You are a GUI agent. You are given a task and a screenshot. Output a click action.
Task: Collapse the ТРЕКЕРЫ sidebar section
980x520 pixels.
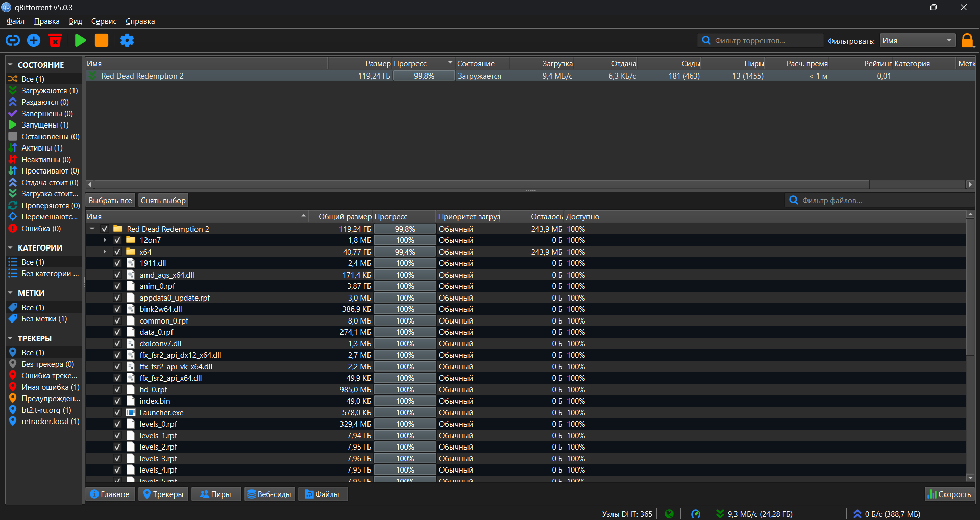10,338
